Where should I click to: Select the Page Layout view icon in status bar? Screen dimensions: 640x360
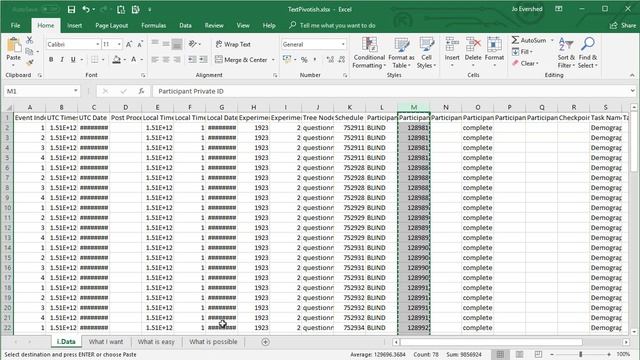519,354
